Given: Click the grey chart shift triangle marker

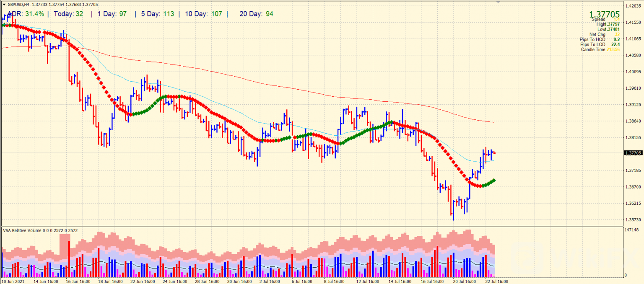Looking at the screenshot, I should coord(498,3).
